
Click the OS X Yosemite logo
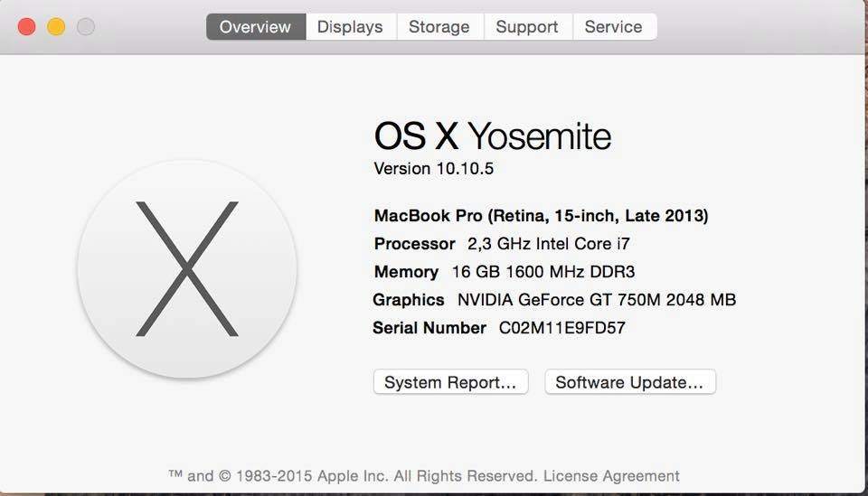pyautogui.click(x=187, y=269)
